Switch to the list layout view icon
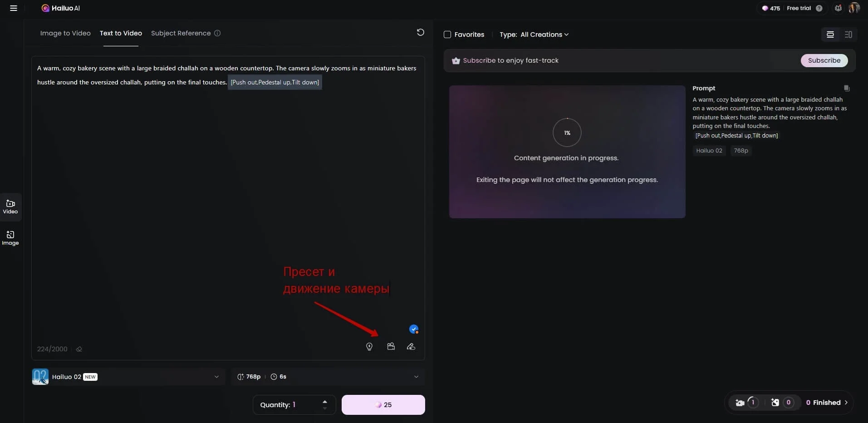The width and height of the screenshot is (868, 423). 830,34
